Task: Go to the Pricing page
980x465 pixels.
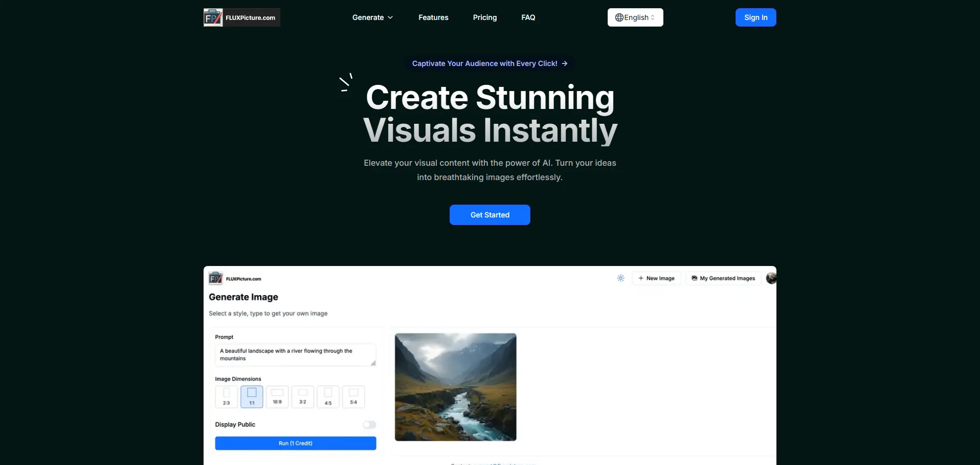Action: pyautogui.click(x=484, y=17)
